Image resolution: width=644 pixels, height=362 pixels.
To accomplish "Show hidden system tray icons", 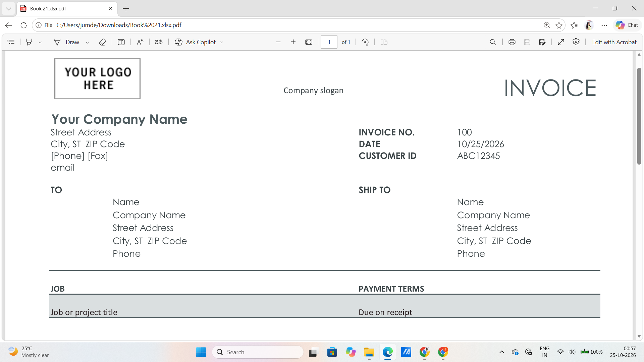I will click(x=502, y=352).
